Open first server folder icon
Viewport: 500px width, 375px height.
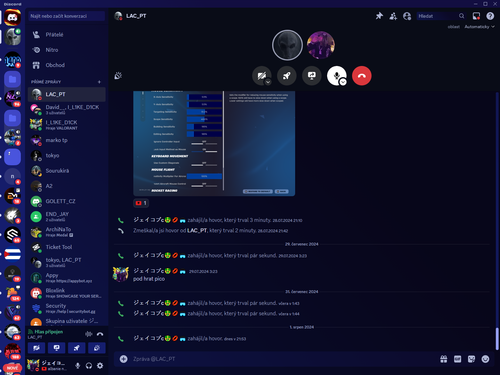tap(13, 79)
